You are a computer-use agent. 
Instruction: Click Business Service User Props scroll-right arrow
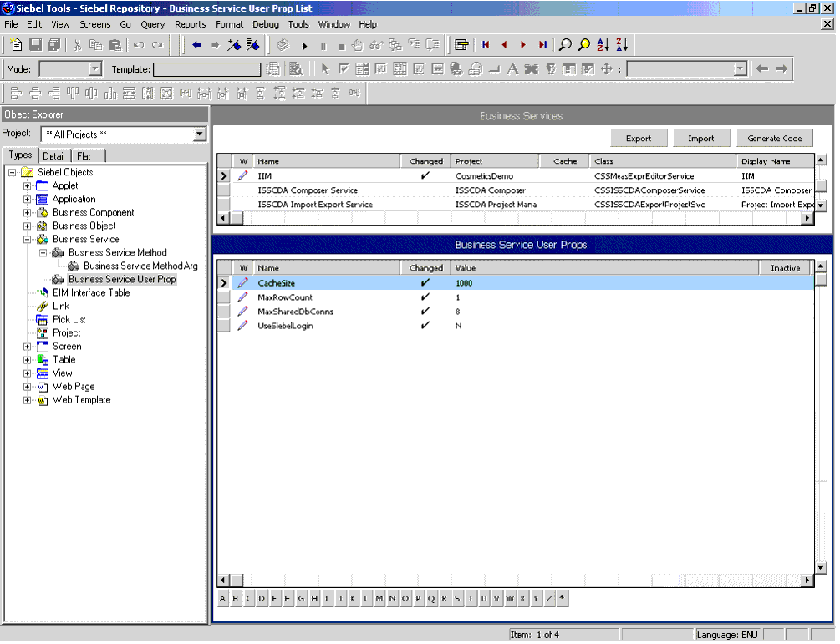pos(807,581)
